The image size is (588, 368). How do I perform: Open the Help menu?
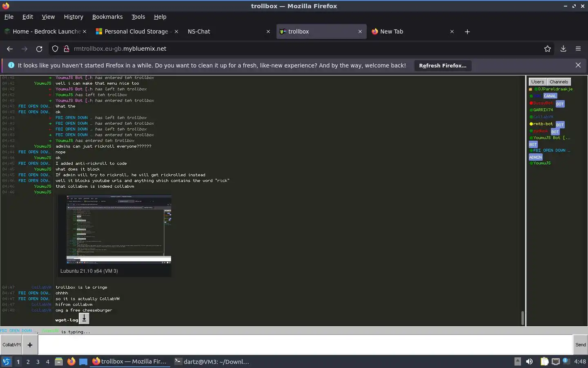(160, 17)
